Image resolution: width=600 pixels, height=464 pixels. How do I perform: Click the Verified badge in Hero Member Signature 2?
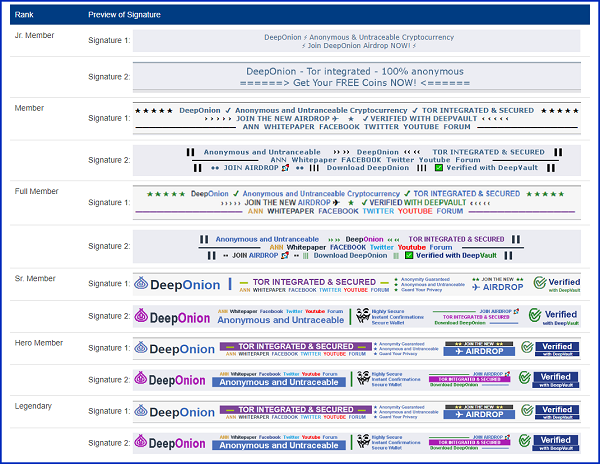(555, 379)
